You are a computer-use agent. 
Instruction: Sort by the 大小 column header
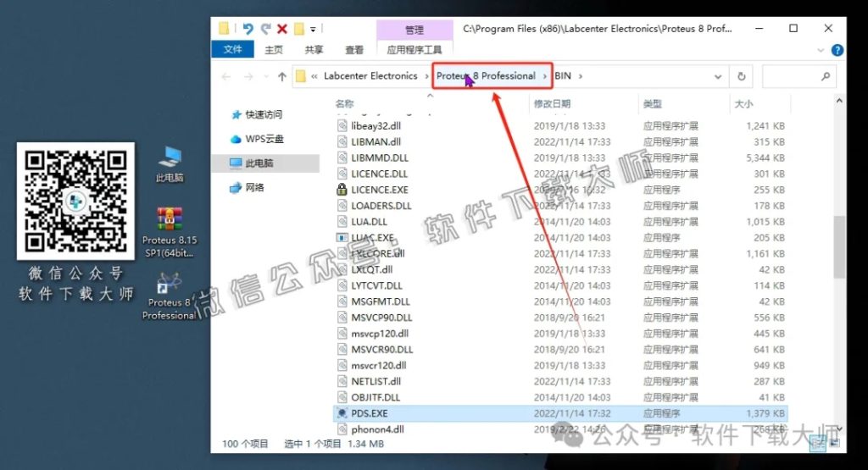click(x=743, y=103)
